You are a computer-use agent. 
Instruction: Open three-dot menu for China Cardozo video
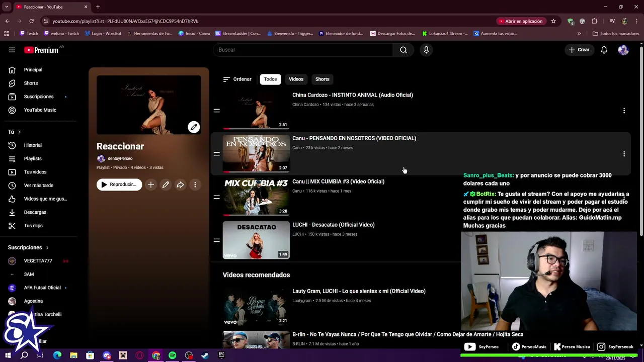pyautogui.click(x=624, y=111)
